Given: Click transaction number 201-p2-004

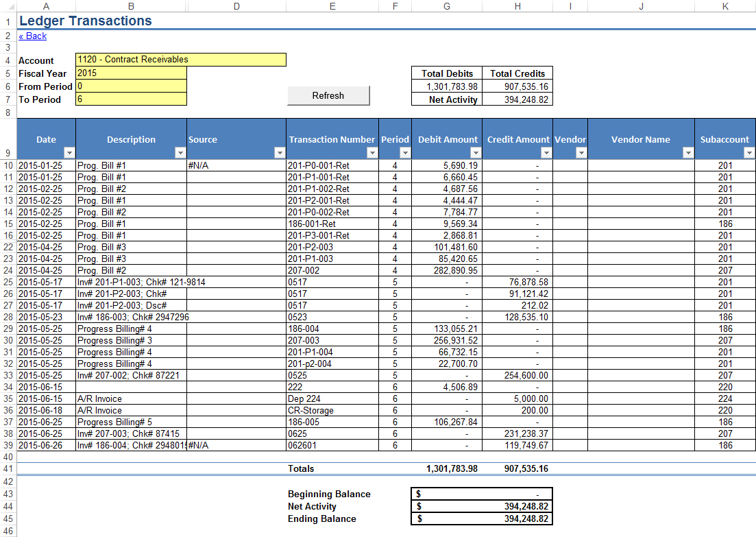Looking at the screenshot, I should click(x=332, y=363).
